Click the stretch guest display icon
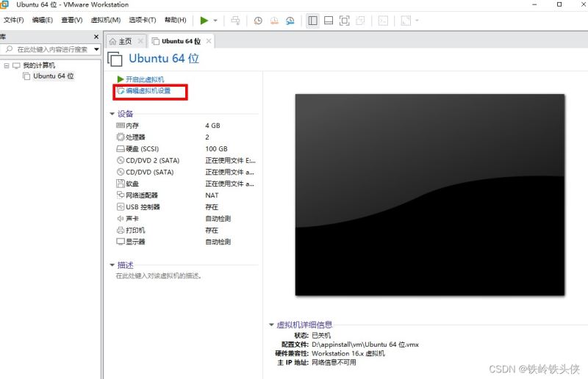Screen dimensions: 588x379 click(406, 21)
